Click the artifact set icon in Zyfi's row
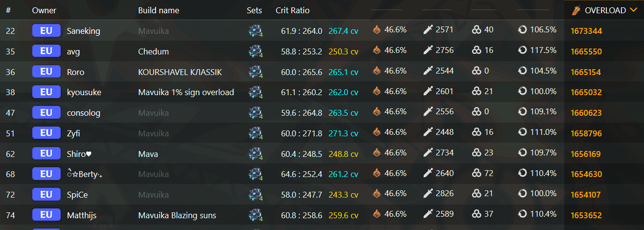Screen dimensions: 644x230 [x=254, y=133]
